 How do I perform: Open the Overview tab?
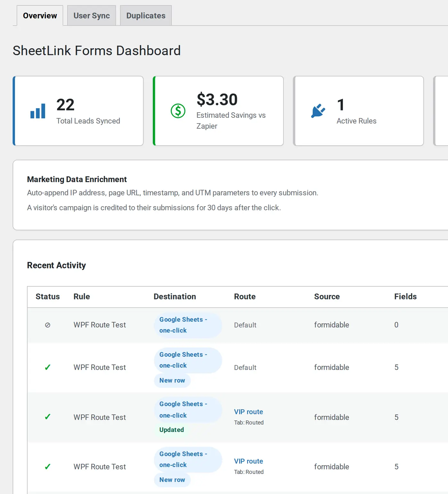coord(40,16)
